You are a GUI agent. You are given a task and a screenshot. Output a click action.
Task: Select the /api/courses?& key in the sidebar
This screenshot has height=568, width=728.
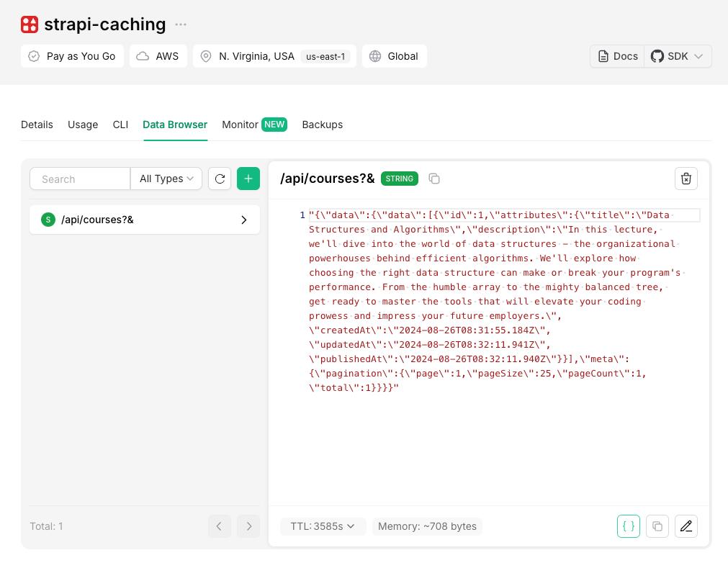[x=144, y=220]
